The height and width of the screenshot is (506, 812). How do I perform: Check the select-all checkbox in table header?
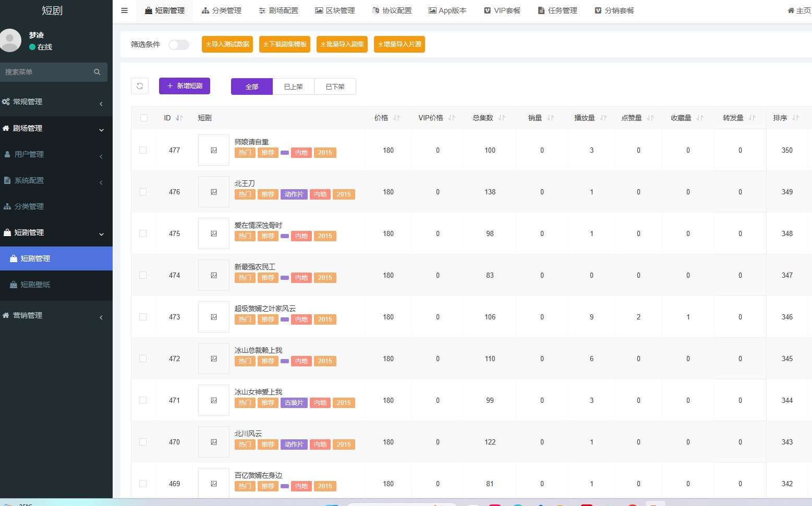tap(144, 118)
